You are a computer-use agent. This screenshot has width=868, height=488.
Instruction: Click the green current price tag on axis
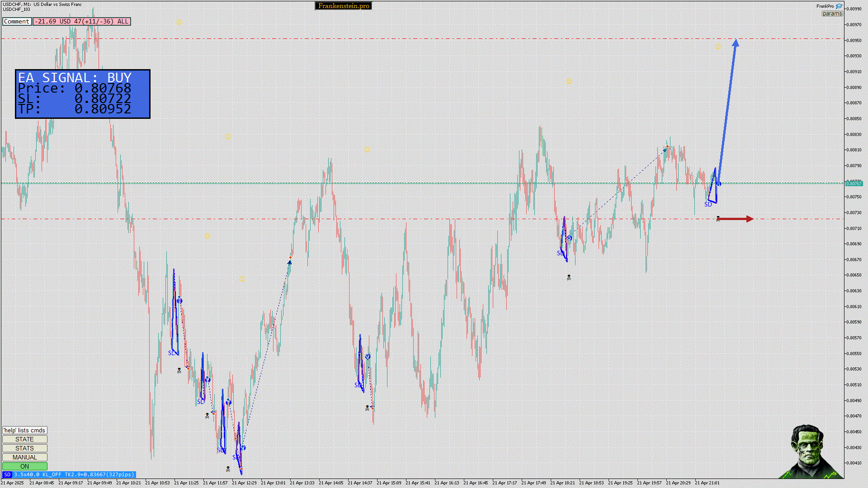[x=854, y=183]
